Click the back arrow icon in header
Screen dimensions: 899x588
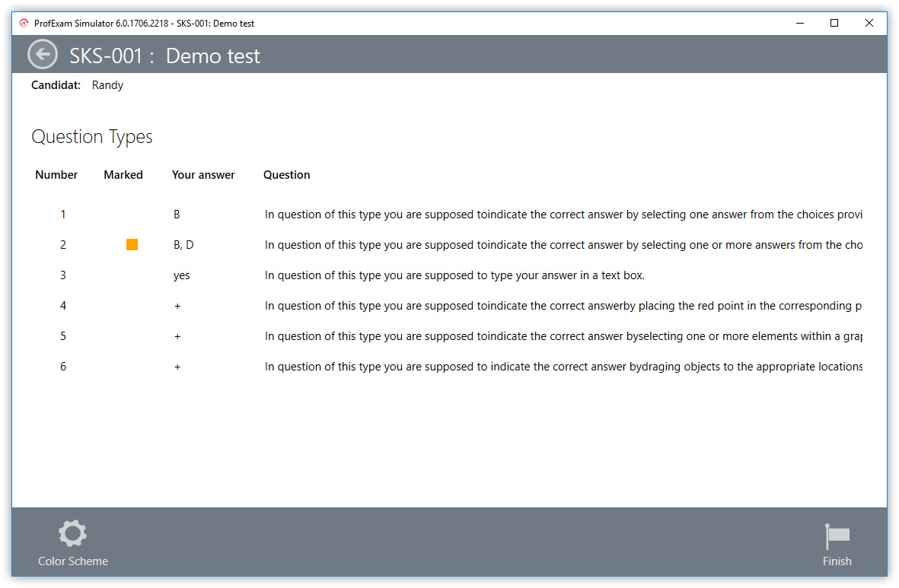[43, 55]
